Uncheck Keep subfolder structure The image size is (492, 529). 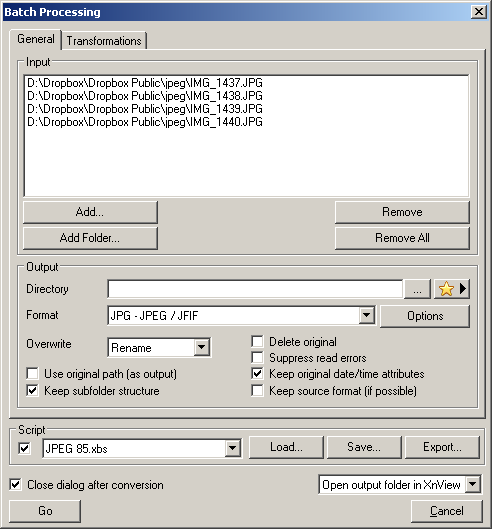point(32,391)
